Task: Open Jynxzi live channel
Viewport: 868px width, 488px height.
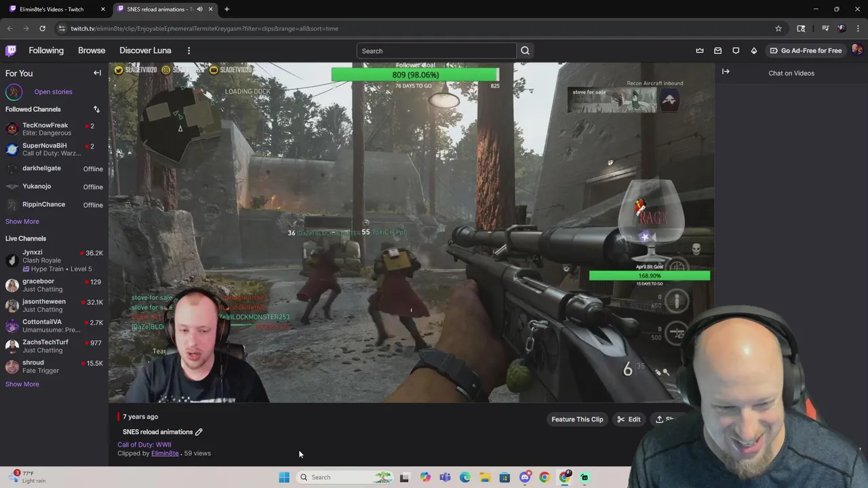Action: (x=54, y=260)
